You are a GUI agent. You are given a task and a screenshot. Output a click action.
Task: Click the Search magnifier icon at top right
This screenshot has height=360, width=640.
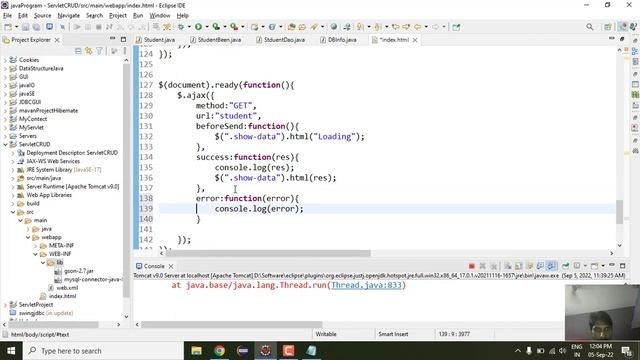[x=589, y=27]
